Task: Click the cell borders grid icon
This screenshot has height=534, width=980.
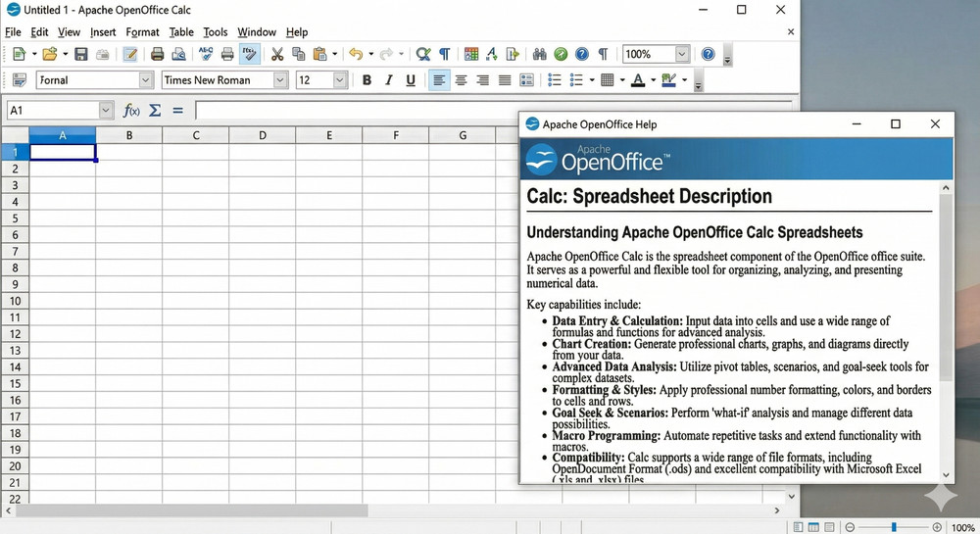Action: coord(607,80)
